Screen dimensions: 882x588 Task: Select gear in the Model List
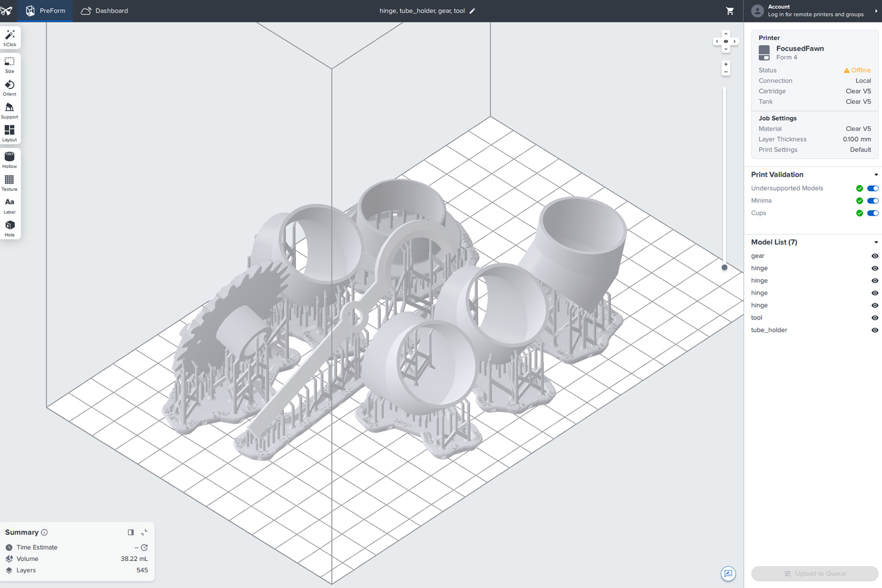click(758, 256)
